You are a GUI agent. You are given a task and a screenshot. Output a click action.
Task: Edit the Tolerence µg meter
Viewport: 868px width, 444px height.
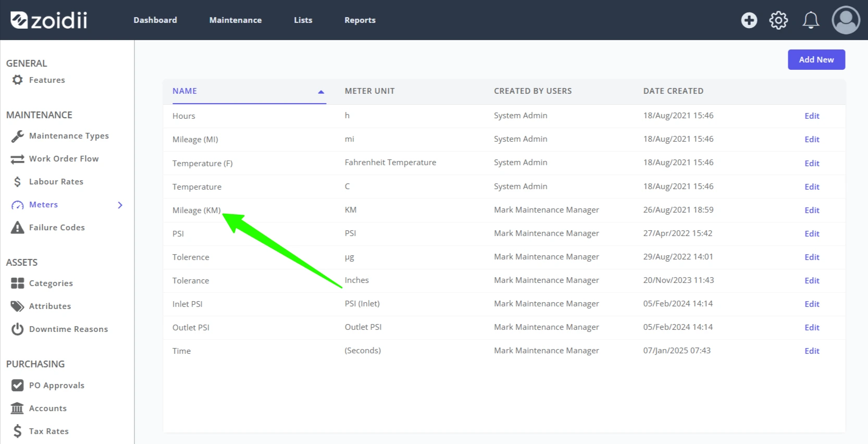tap(812, 257)
